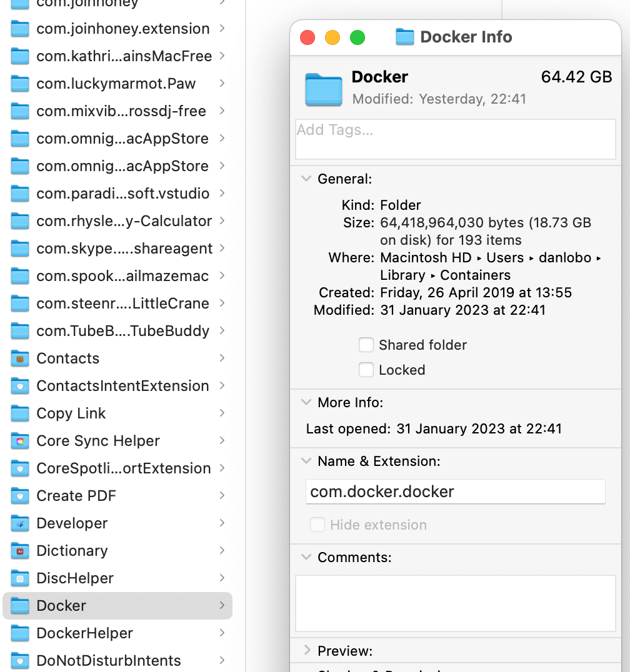Click the Copy Link folder icon
The image size is (630, 672).
[20, 413]
